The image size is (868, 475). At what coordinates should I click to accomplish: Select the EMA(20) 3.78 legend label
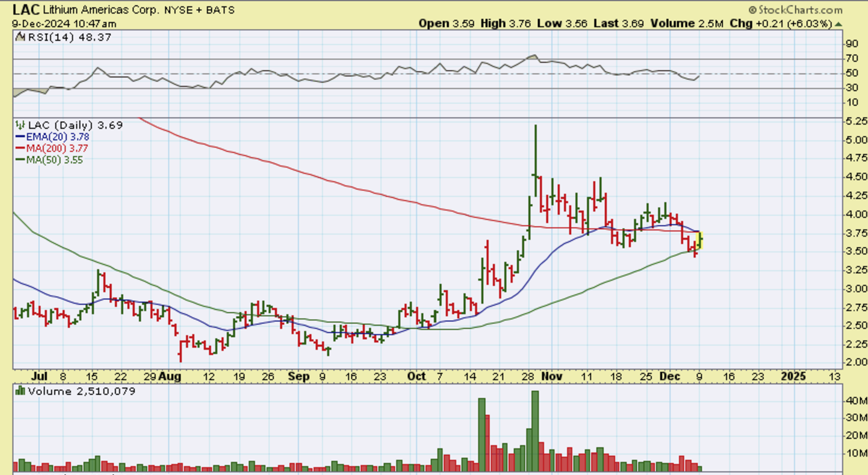point(58,137)
